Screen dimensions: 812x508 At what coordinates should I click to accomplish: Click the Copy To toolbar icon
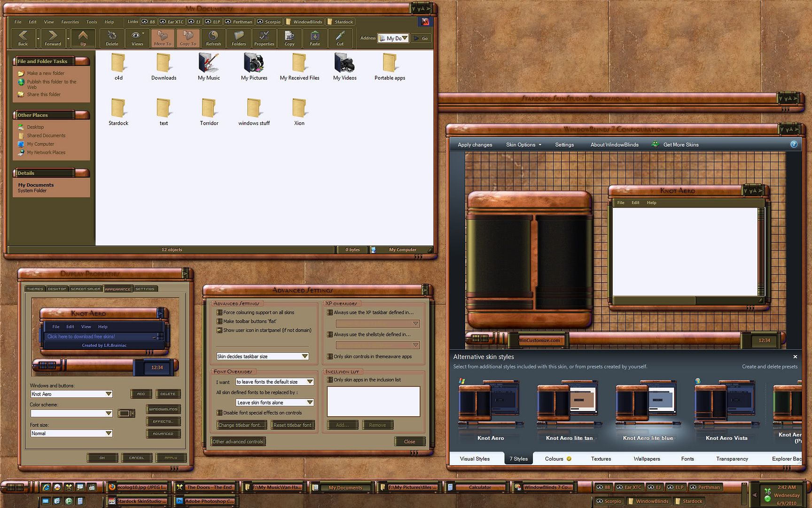point(188,38)
